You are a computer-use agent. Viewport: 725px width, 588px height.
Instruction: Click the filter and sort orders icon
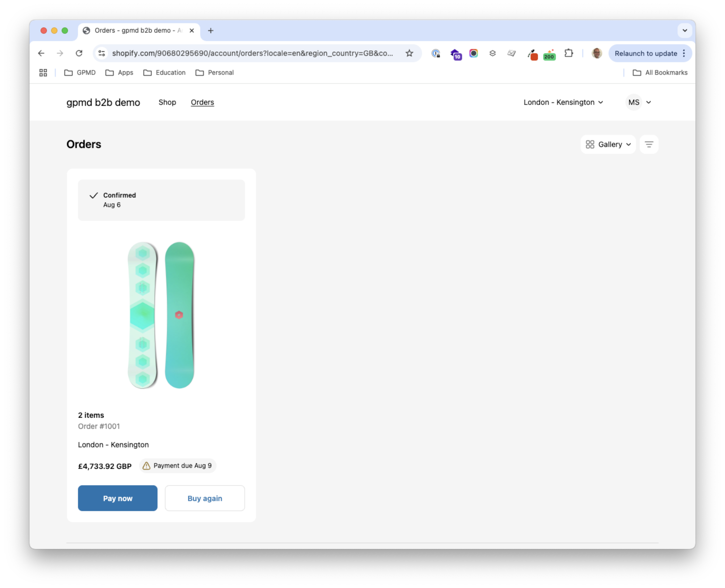point(649,145)
